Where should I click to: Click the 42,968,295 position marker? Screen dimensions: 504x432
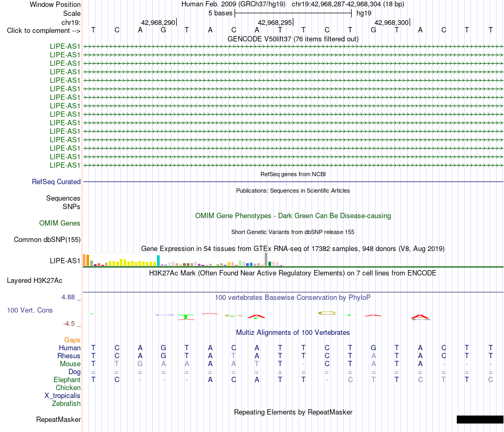point(275,22)
